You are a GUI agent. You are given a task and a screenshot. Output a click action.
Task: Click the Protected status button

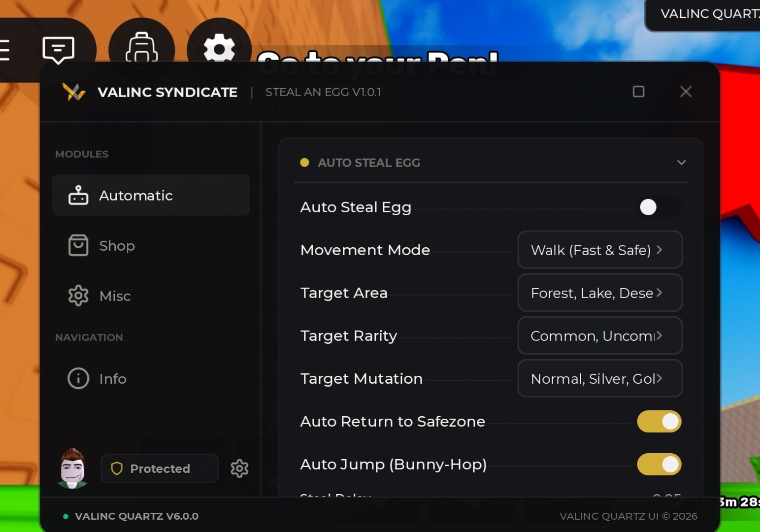click(x=160, y=468)
